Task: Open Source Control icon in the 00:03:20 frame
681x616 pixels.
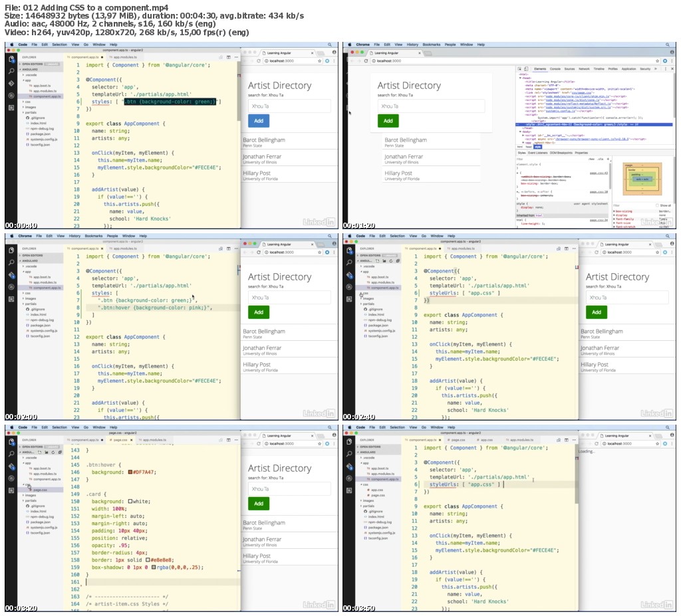Action: coord(11,466)
